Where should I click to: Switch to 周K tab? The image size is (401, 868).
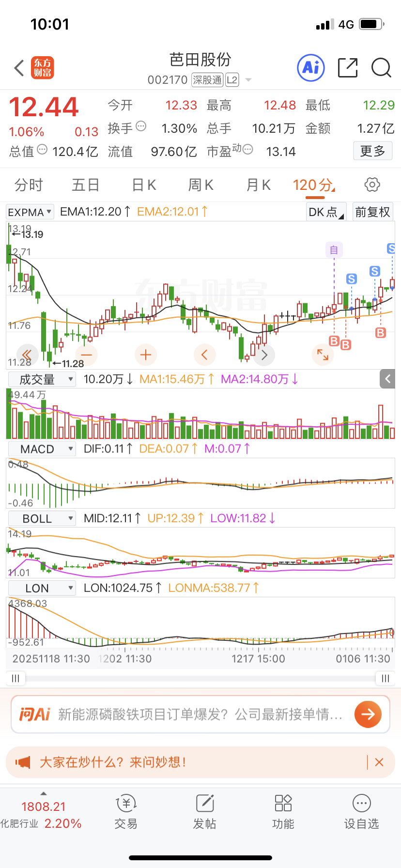[x=201, y=185]
